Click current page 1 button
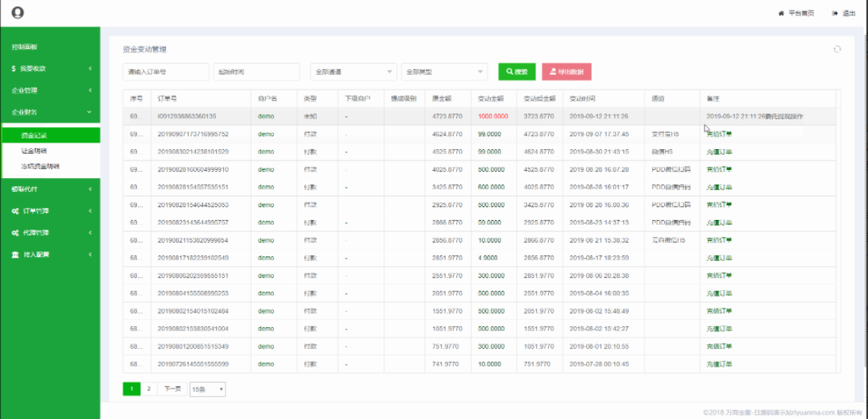The height and width of the screenshot is (419, 868). coord(131,389)
